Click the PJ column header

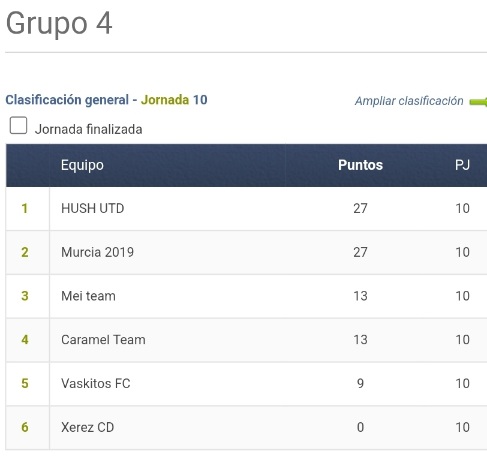click(x=462, y=165)
